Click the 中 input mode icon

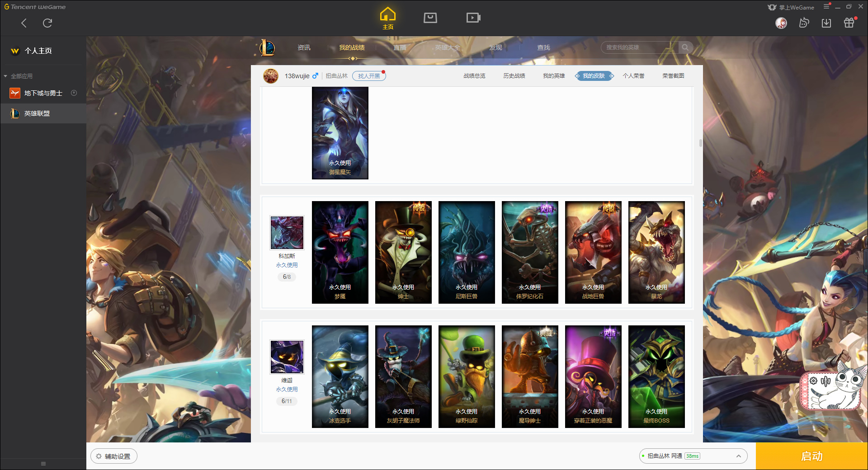pos(826,381)
